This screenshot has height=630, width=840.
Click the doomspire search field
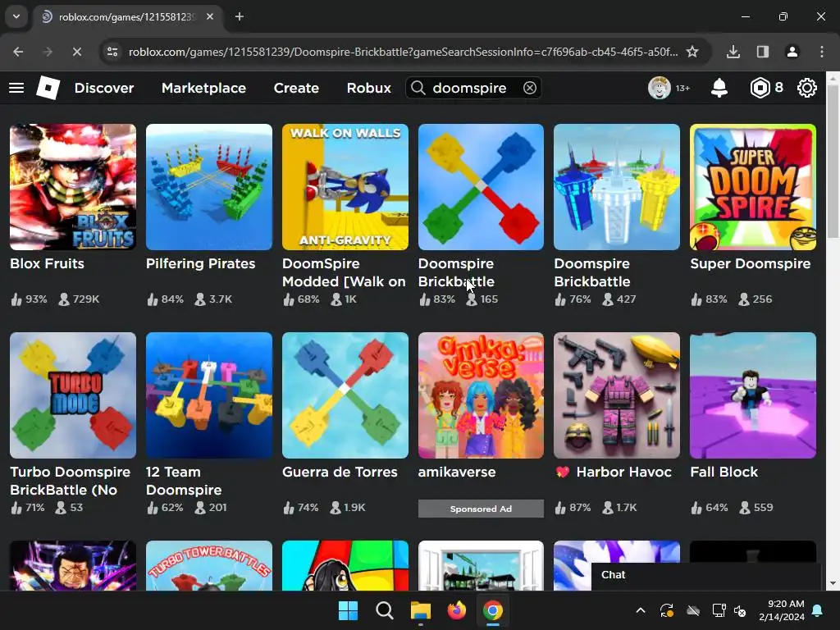coord(473,88)
